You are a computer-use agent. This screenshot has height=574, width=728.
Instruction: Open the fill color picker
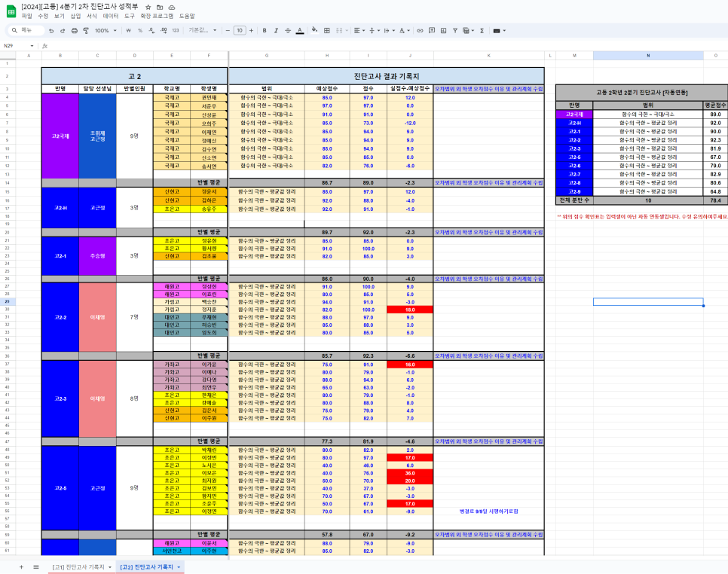tap(314, 31)
